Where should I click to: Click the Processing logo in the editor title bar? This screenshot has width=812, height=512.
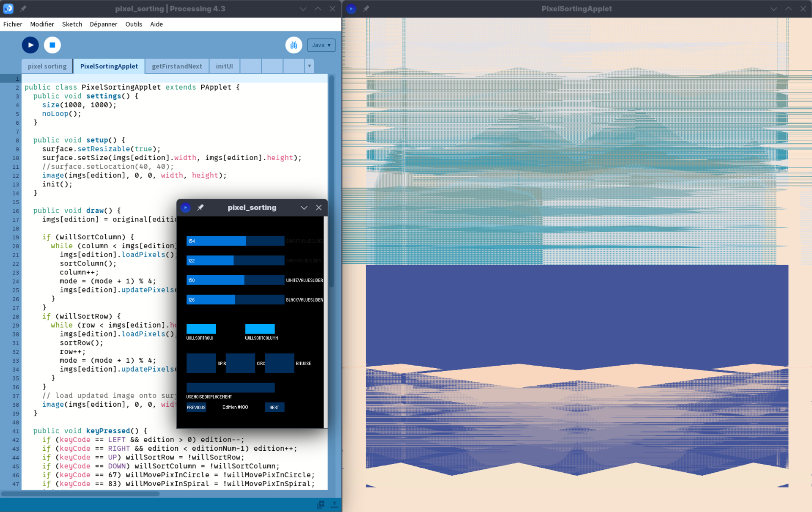8,8
